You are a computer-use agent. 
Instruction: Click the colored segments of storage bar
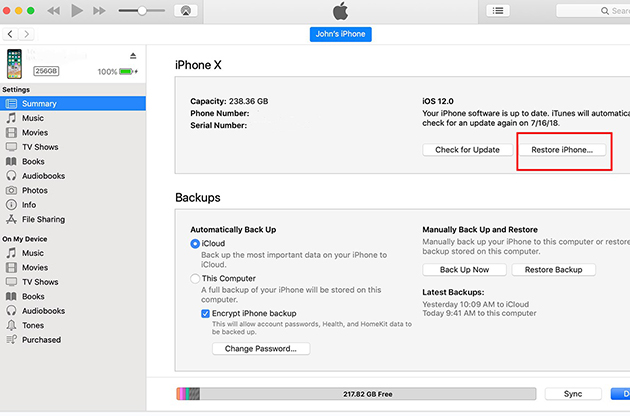[x=188, y=394]
